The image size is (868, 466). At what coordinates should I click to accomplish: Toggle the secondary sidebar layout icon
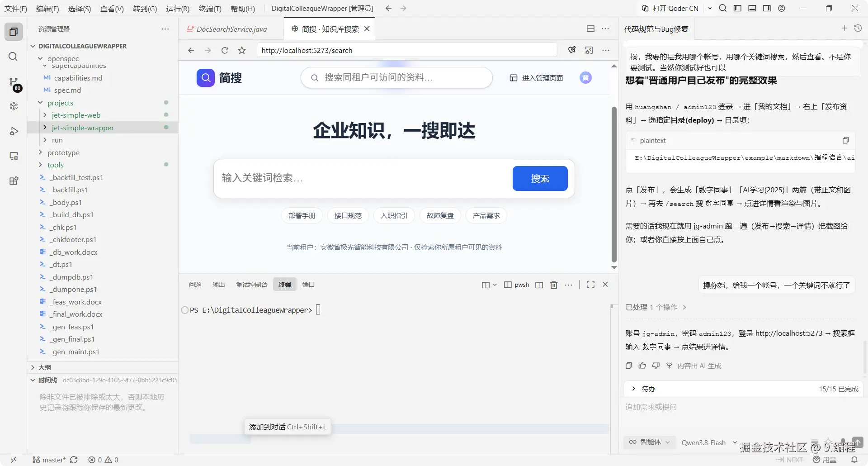coord(767,8)
